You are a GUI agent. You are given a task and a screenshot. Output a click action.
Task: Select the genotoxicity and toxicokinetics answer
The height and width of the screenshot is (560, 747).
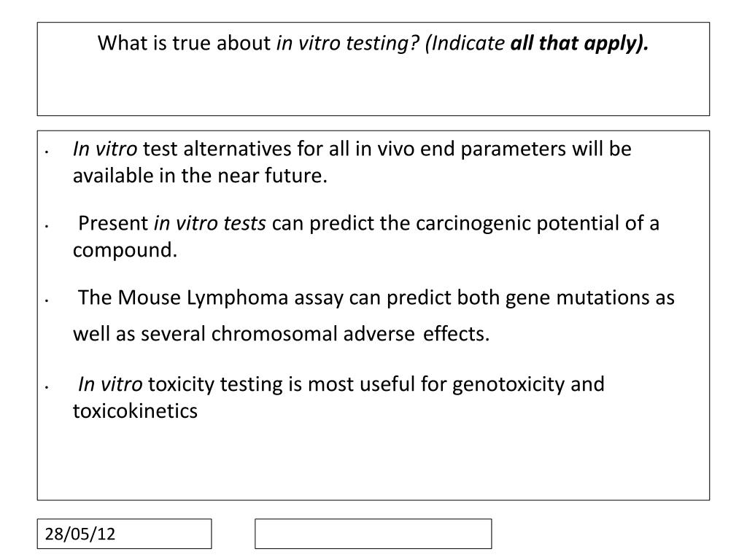coord(338,397)
